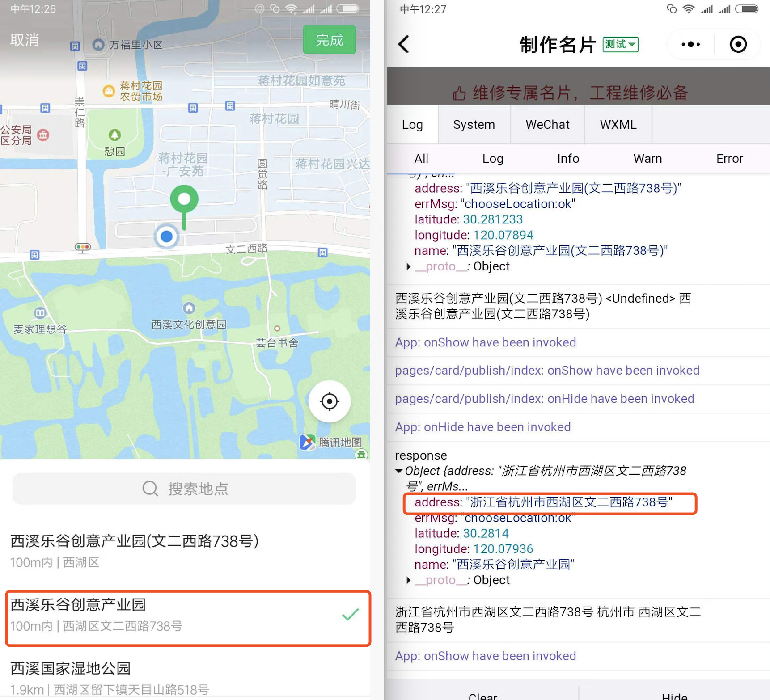This screenshot has height=700, width=770.
Task: Tap the 维修专属名片 banner
Action: (x=578, y=87)
